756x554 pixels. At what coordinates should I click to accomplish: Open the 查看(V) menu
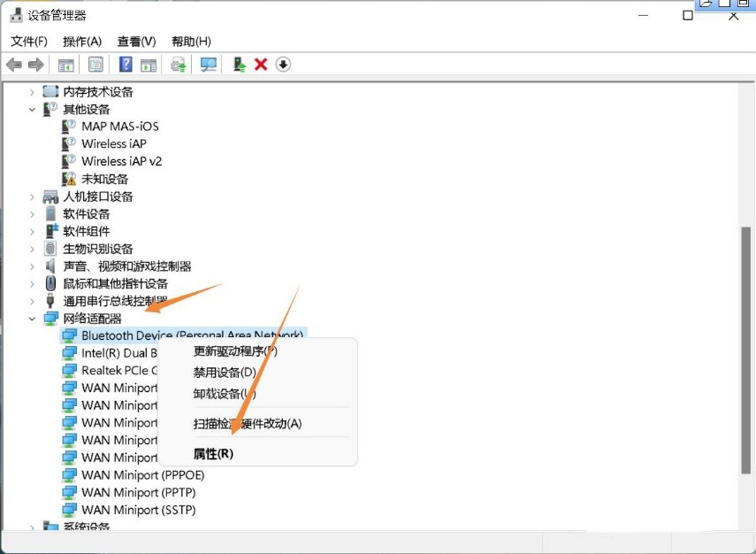pos(135,40)
